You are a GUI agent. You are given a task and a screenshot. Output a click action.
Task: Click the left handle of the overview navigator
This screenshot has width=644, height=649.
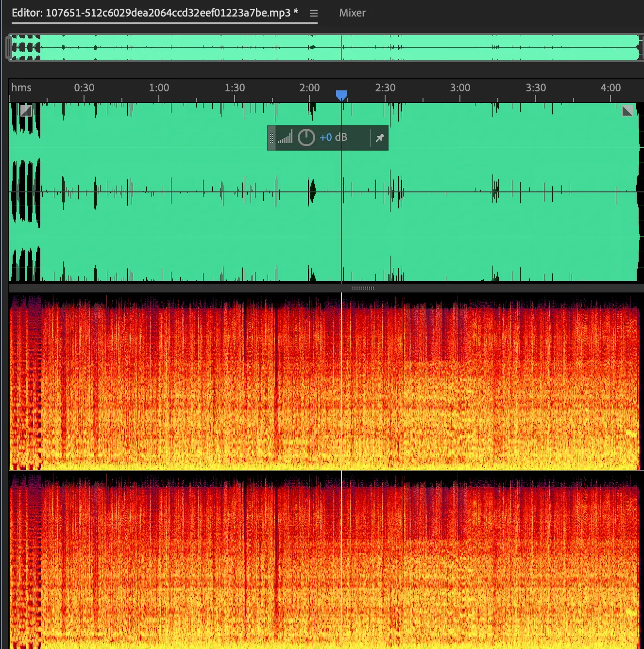(x=9, y=48)
